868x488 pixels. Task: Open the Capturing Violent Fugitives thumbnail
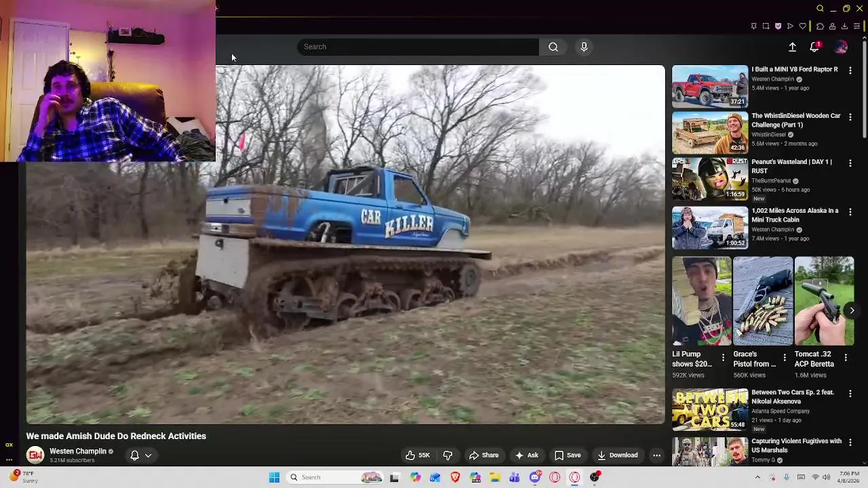coord(709,451)
